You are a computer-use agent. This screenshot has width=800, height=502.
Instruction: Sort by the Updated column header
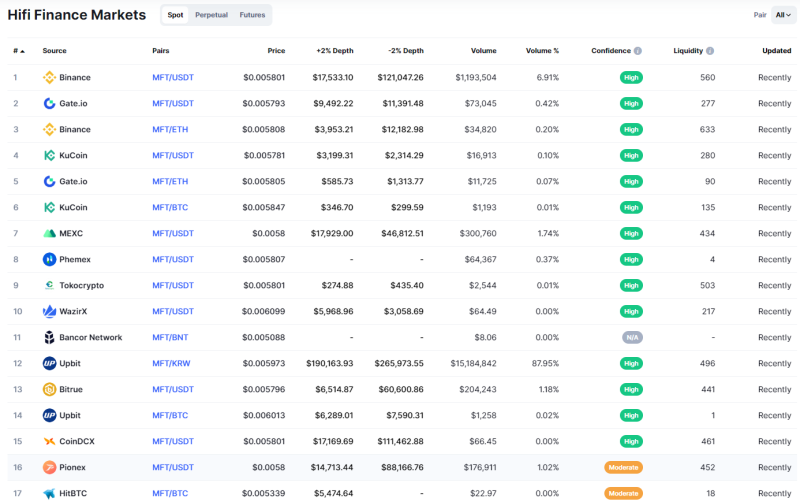click(777, 51)
